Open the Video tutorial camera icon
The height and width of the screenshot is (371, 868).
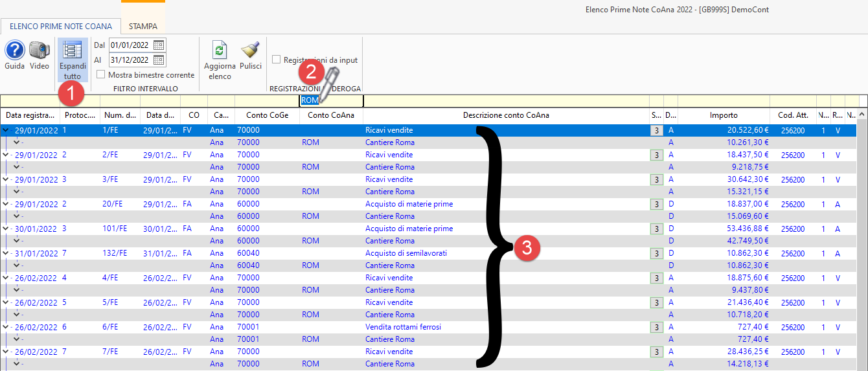(40, 50)
